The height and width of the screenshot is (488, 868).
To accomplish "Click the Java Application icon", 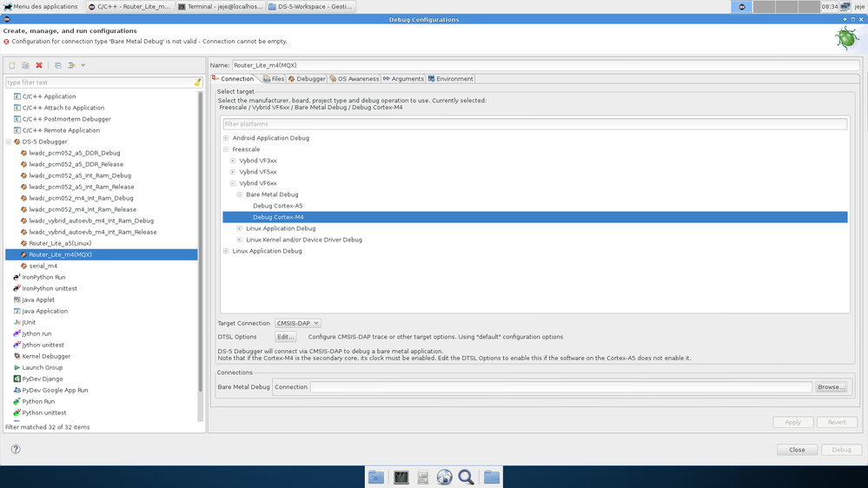I will pyautogui.click(x=17, y=311).
